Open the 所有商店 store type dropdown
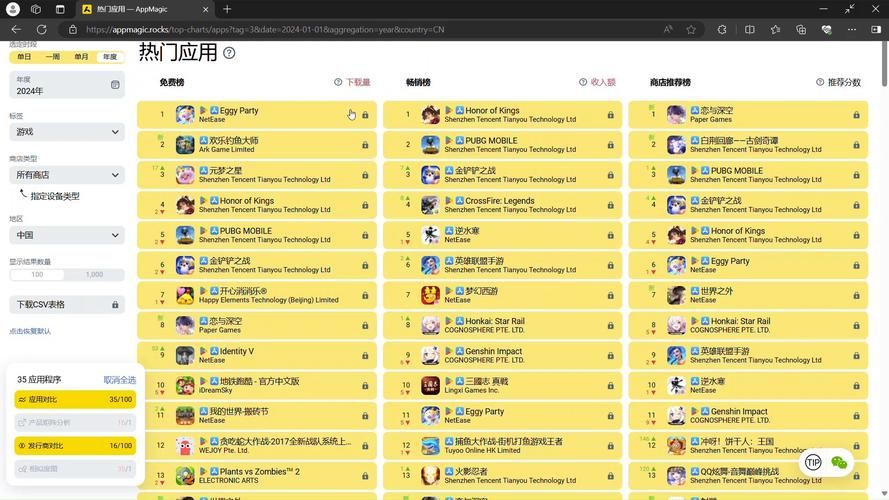 point(67,175)
